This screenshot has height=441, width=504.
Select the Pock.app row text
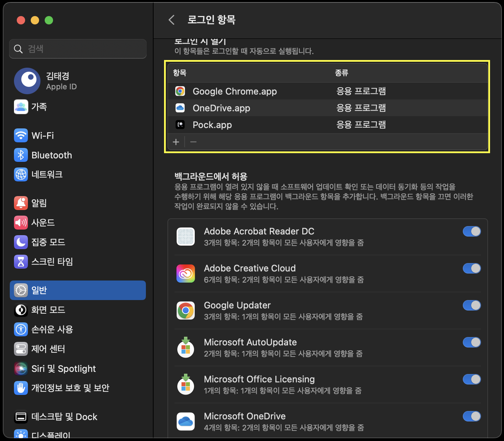[212, 125]
